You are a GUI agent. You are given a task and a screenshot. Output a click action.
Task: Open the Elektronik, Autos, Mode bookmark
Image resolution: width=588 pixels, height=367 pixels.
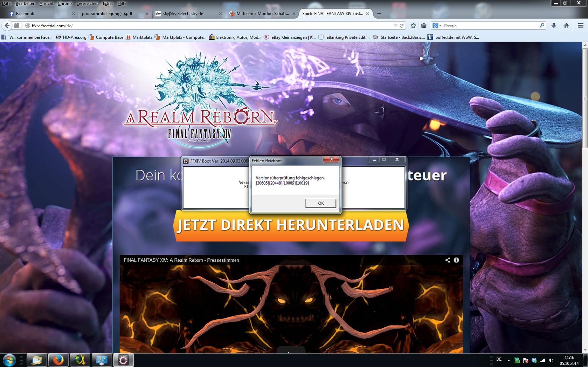[x=235, y=37]
